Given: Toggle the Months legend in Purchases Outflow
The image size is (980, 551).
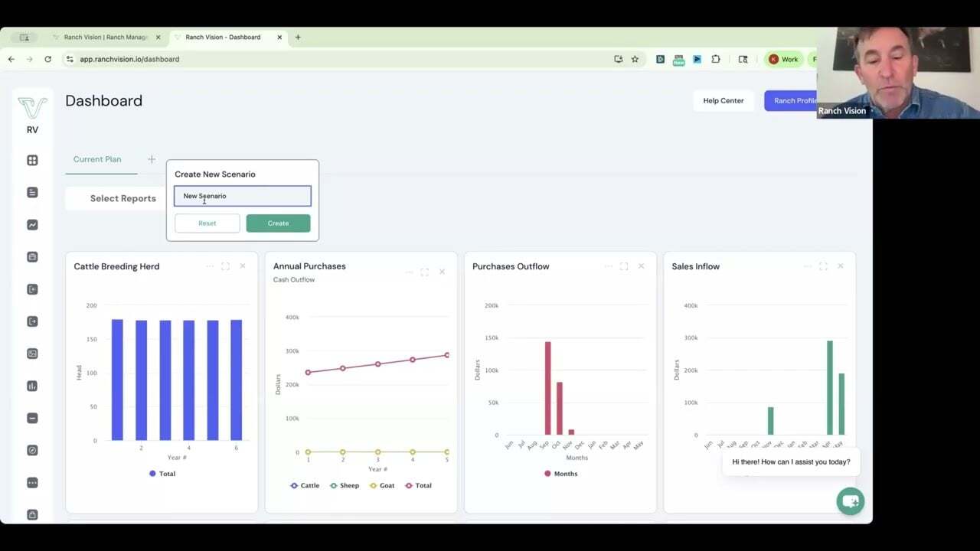Looking at the screenshot, I should point(560,474).
